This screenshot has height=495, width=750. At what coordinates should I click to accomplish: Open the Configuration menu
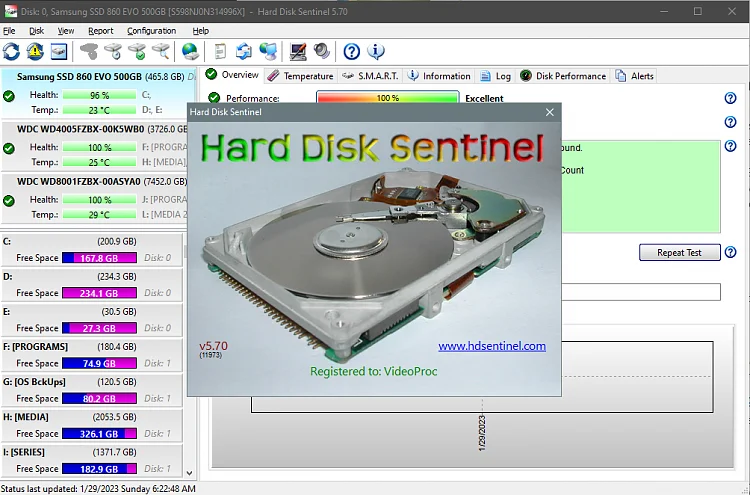click(152, 31)
